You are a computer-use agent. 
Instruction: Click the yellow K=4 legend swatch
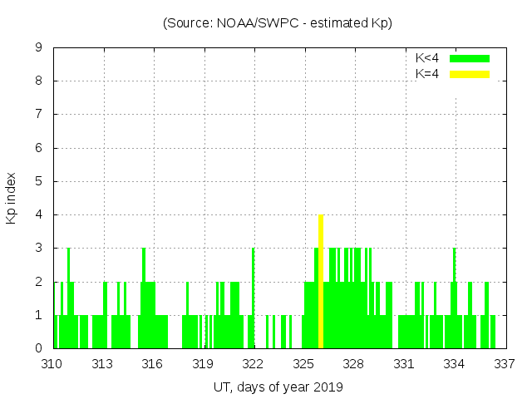tap(470, 74)
